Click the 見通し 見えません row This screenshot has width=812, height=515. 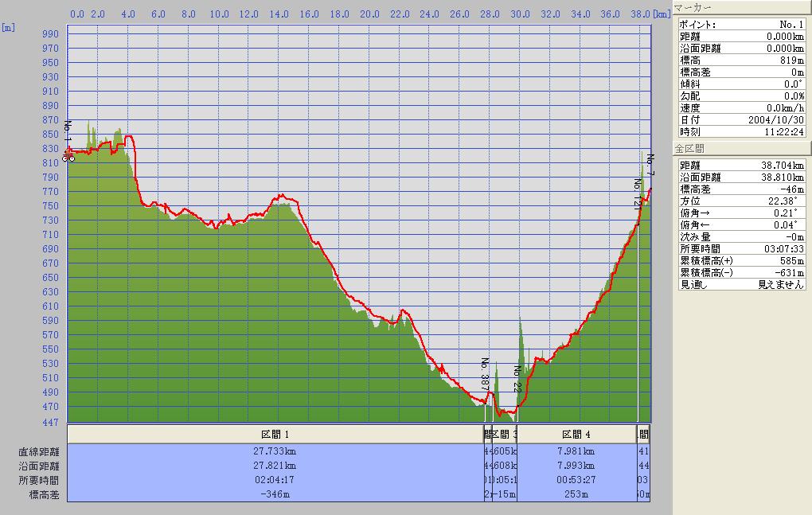click(x=740, y=284)
